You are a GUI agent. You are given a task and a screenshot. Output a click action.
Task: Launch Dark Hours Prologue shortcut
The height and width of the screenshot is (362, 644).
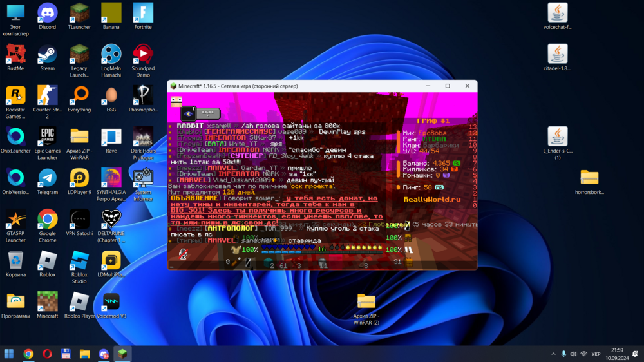[x=143, y=144]
